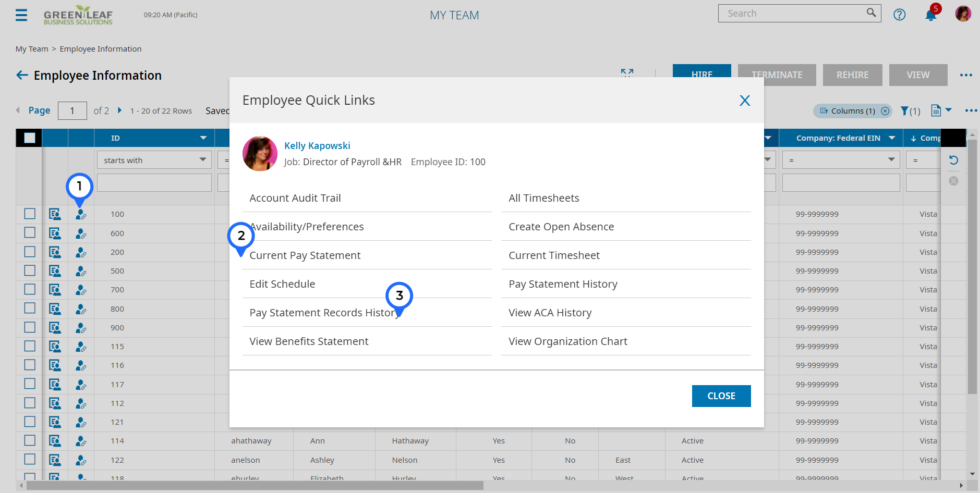Check the row checkbox for ID 600

tap(30, 233)
